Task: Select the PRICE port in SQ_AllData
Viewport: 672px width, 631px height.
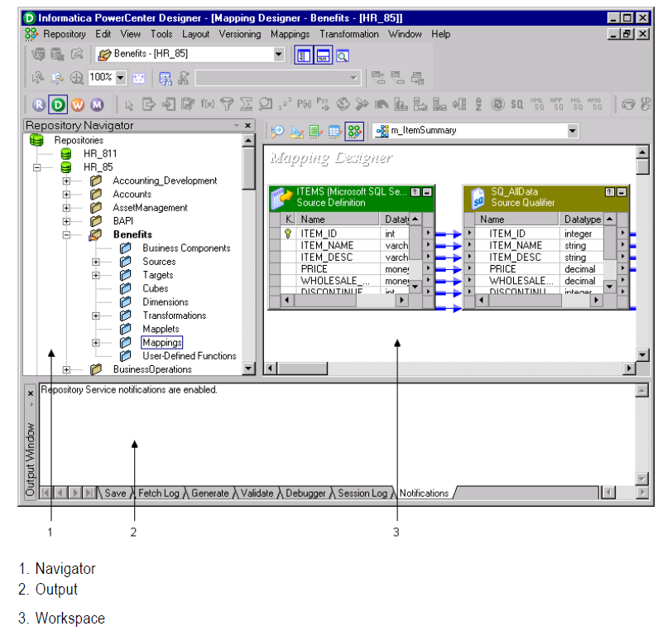Action: 502,269
